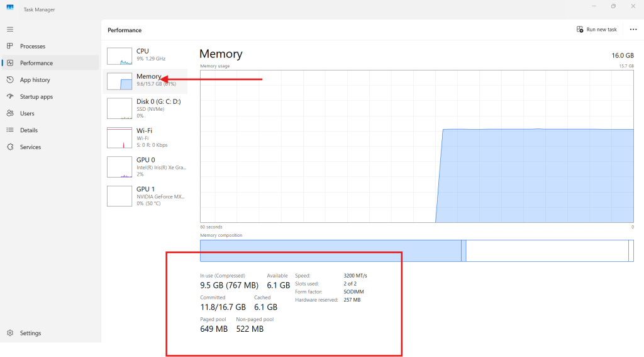Click the Users people icon
644x357 pixels.
(x=10, y=113)
